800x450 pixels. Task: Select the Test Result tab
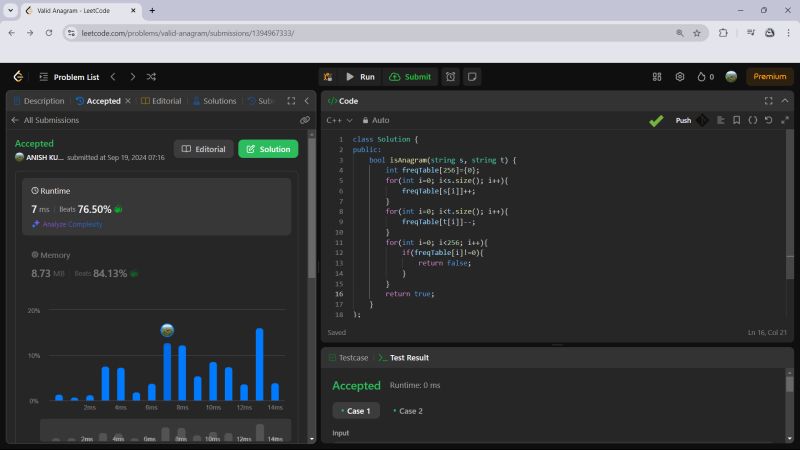404,358
